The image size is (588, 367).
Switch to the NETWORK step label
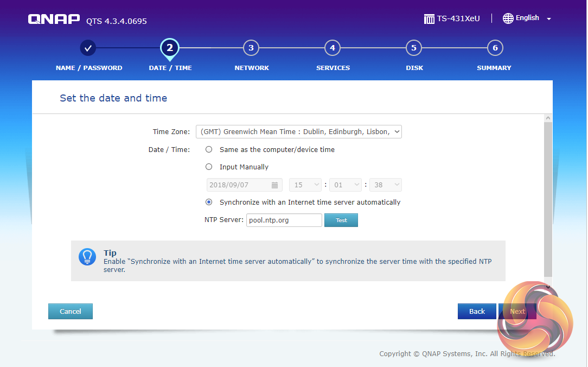pos(252,68)
